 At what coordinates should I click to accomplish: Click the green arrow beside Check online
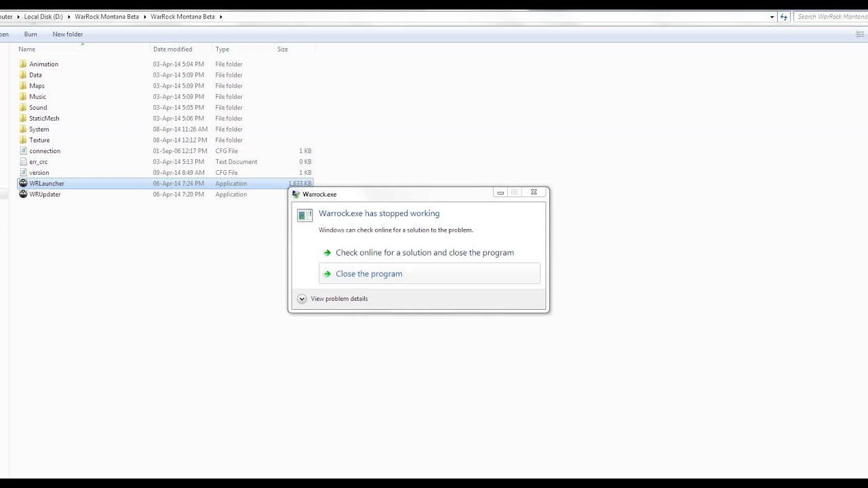tap(327, 253)
